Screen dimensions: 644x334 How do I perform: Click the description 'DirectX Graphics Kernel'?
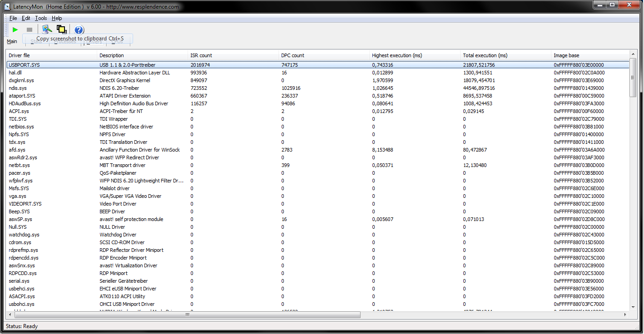[125, 80]
